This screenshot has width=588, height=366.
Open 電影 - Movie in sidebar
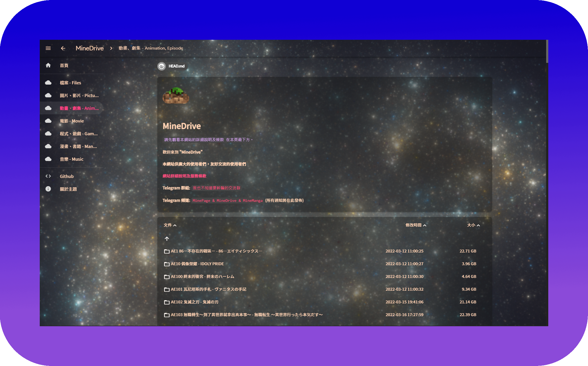click(x=72, y=121)
